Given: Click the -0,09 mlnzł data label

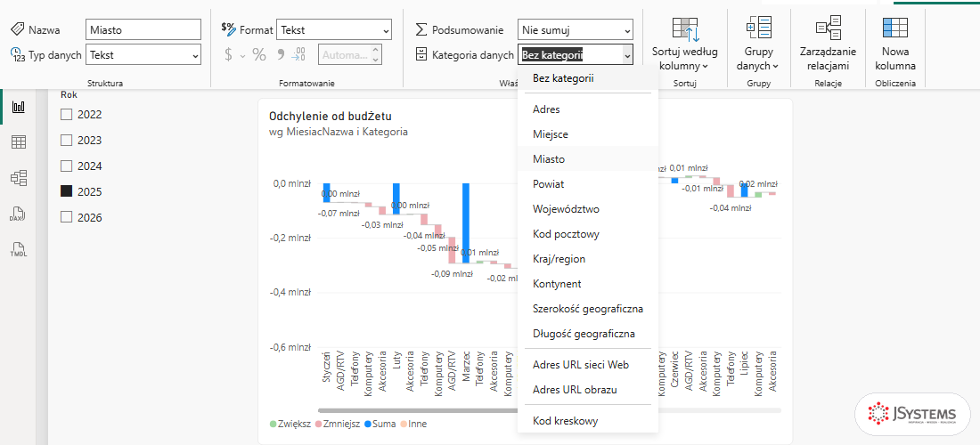Looking at the screenshot, I should [x=452, y=273].
